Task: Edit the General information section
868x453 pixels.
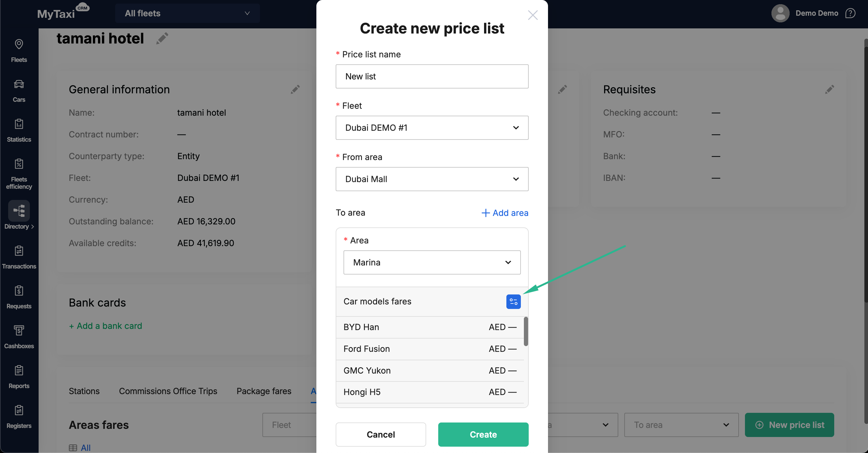Action: point(295,89)
